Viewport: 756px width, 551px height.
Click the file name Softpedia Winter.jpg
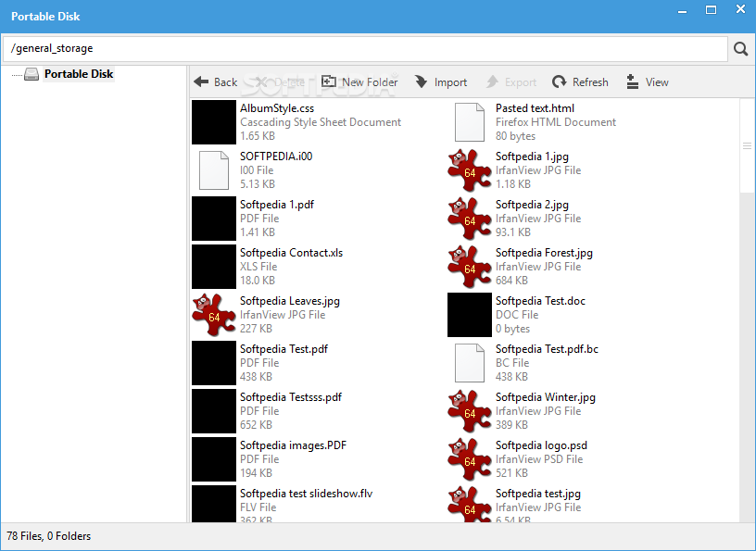coord(546,397)
